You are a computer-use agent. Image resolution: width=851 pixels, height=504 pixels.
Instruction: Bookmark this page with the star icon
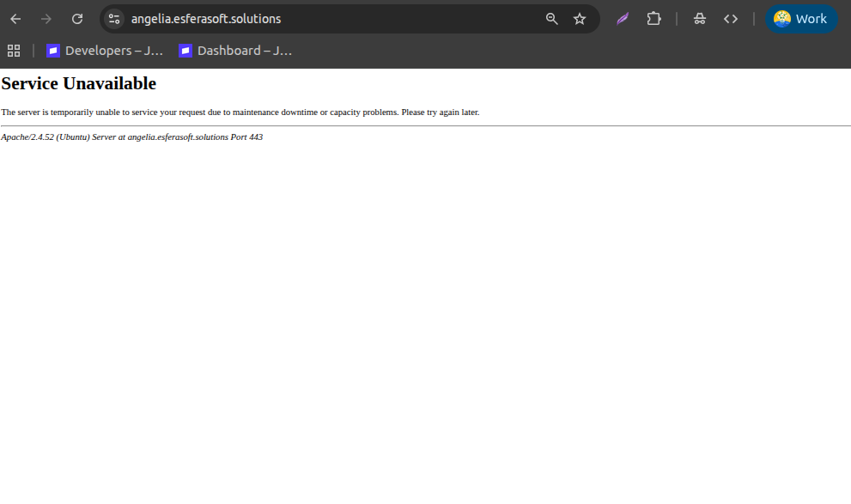click(x=580, y=19)
